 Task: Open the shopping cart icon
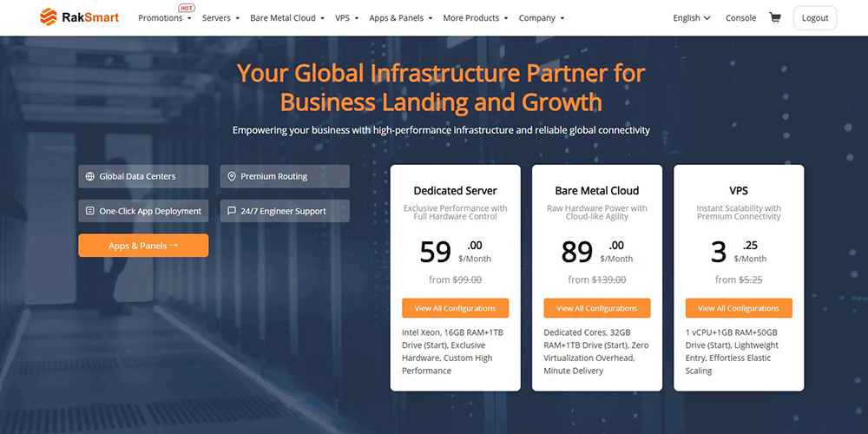(x=774, y=17)
